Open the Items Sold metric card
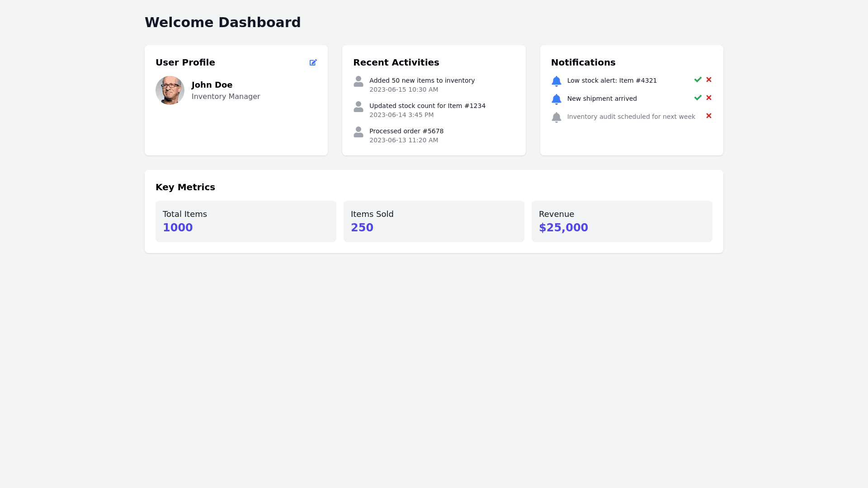The height and width of the screenshot is (488, 868). (434, 221)
